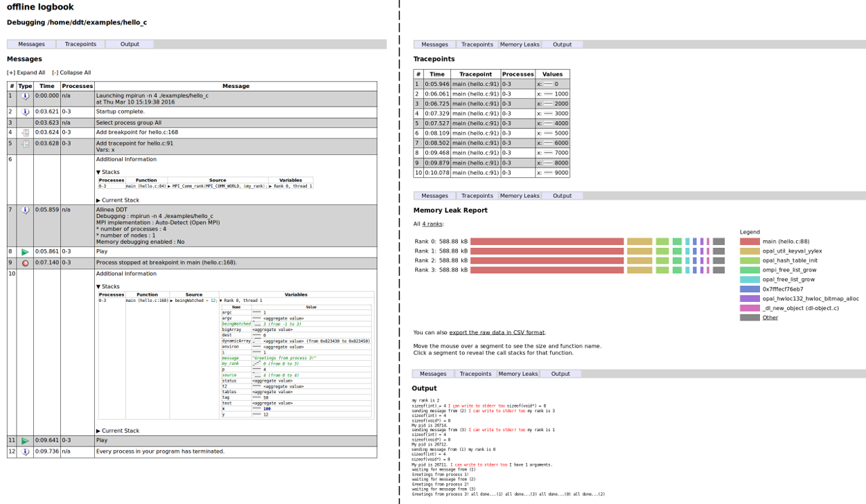The width and height of the screenshot is (866, 504).
Task: Click blue 0x7fffecf76eb7 legend swatch
Action: pyautogui.click(x=750, y=289)
